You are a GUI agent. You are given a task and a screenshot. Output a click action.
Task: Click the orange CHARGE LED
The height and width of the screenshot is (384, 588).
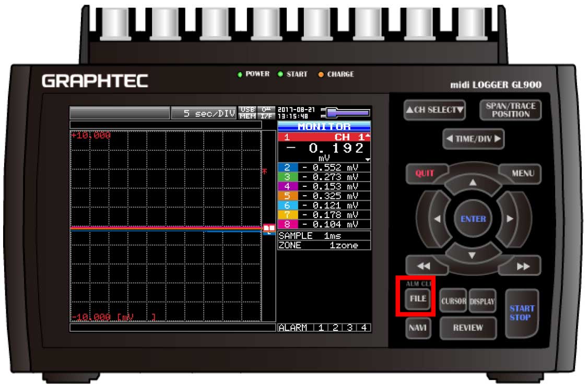pos(321,74)
